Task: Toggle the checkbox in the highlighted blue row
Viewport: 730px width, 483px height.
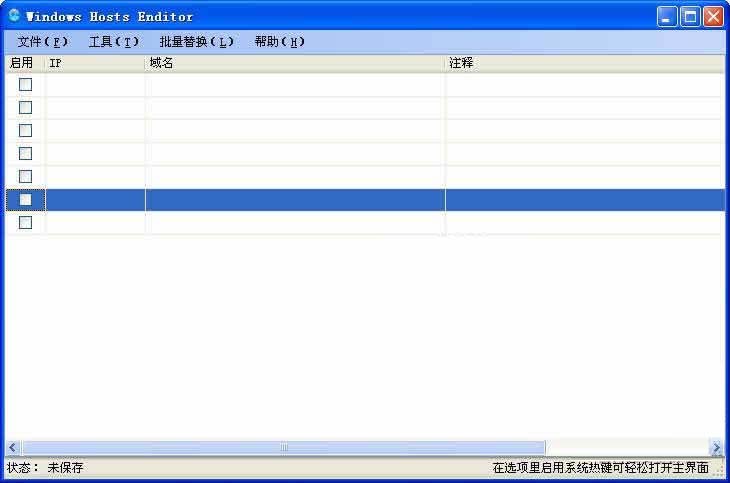Action: (x=25, y=200)
